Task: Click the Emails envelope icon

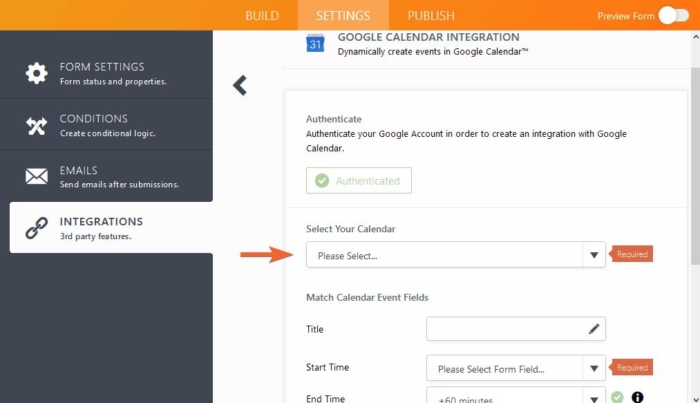Action: (x=36, y=176)
